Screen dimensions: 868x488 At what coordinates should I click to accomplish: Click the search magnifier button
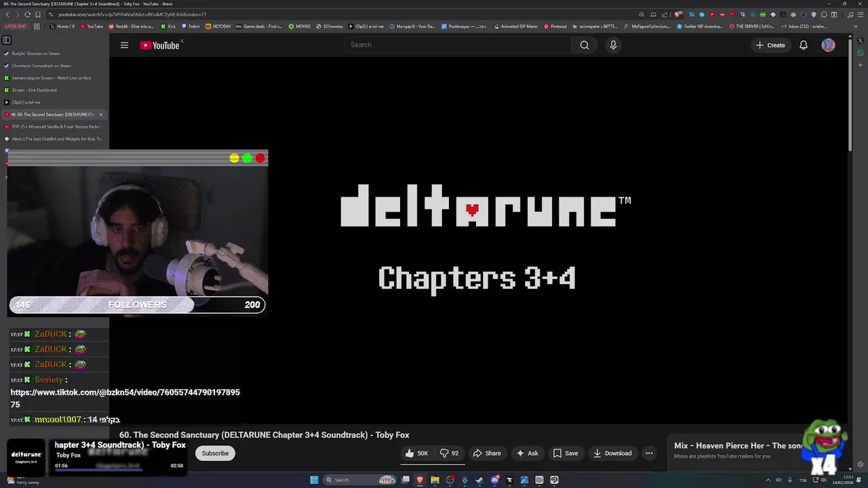tap(584, 45)
